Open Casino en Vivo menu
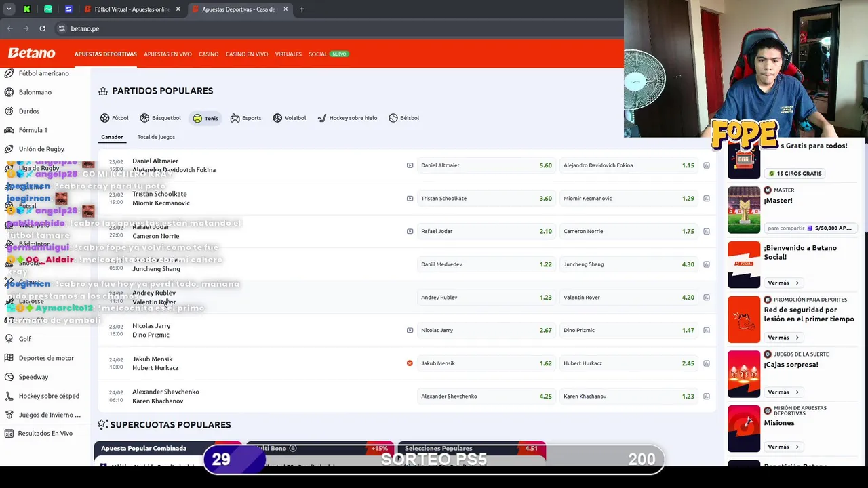 click(x=247, y=54)
